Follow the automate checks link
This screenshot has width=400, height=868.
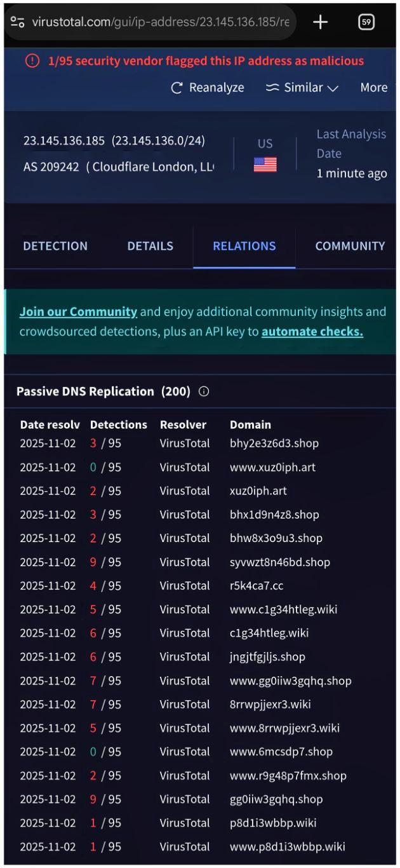312,332
